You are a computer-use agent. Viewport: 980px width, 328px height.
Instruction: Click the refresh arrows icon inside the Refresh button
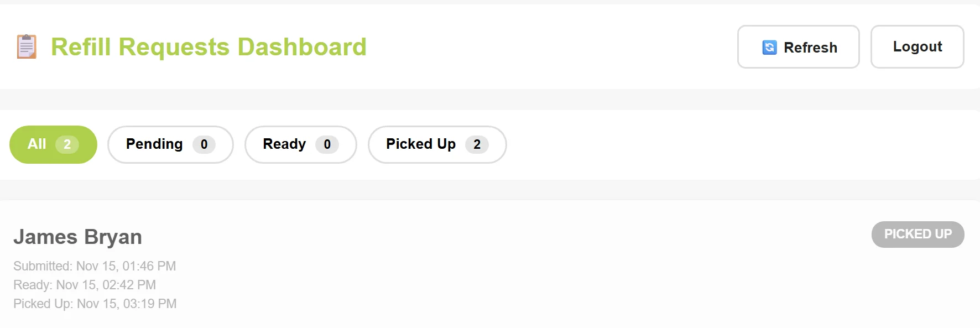[x=769, y=48]
